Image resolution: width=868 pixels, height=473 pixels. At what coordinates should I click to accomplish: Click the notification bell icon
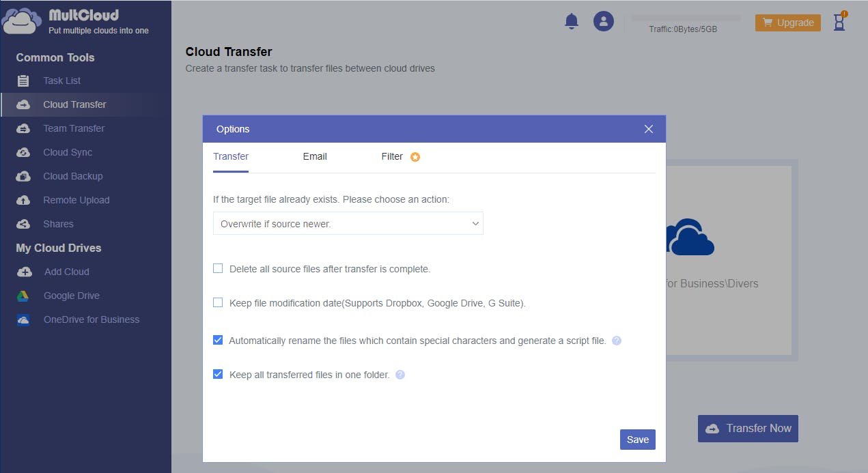[x=572, y=22]
